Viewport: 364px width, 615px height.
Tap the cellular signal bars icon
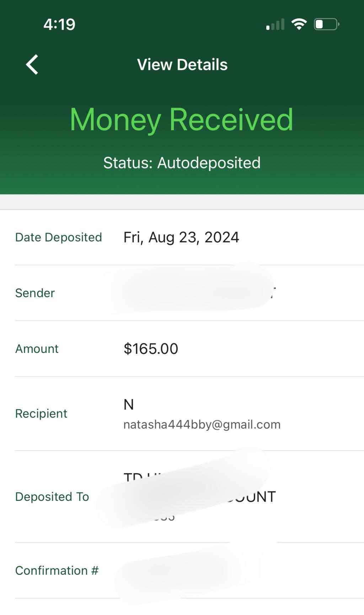tap(275, 24)
